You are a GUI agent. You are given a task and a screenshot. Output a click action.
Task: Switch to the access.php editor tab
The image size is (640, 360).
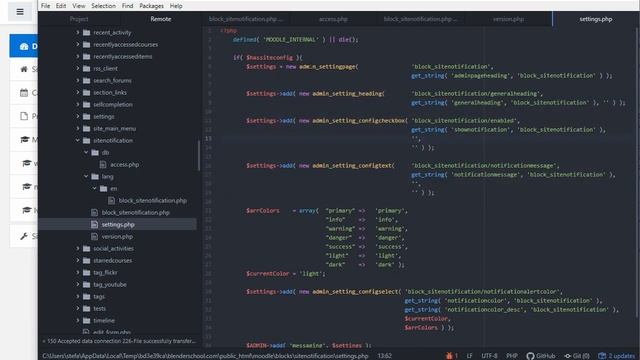[333, 19]
